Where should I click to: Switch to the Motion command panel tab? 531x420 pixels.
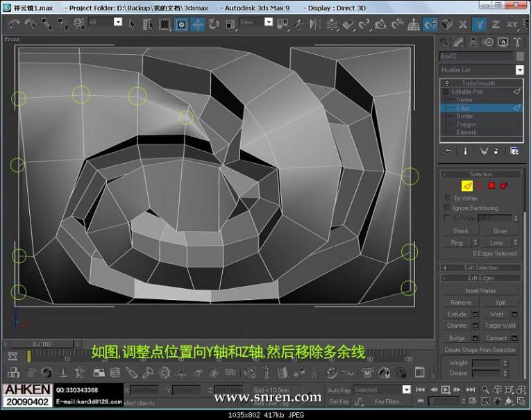(489, 42)
